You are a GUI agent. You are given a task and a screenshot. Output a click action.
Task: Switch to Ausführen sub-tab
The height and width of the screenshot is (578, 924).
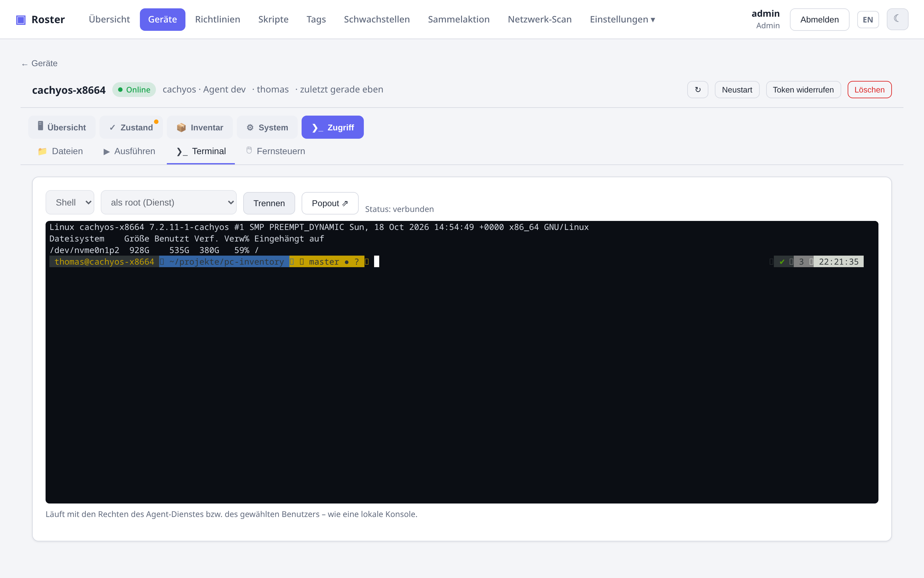[x=129, y=151]
